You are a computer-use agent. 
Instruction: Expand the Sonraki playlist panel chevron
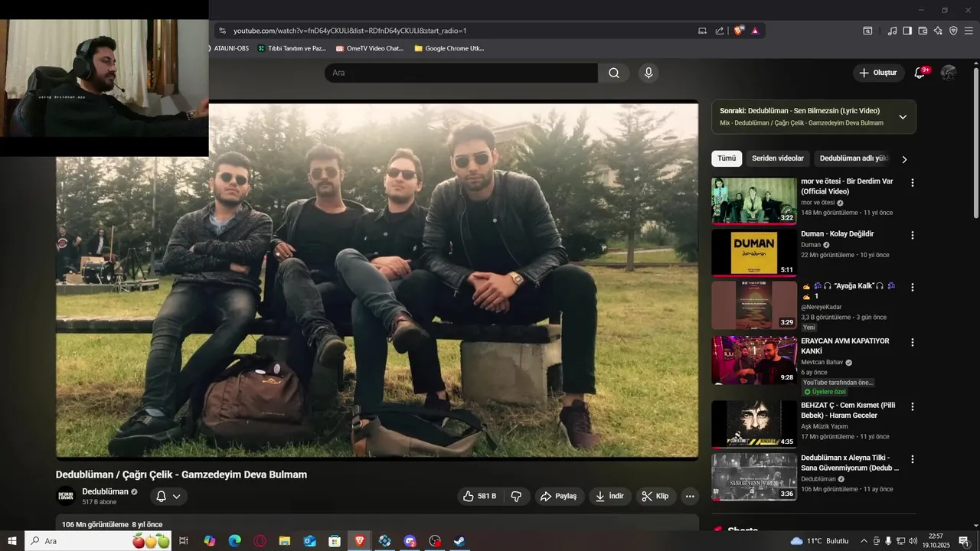[903, 117]
